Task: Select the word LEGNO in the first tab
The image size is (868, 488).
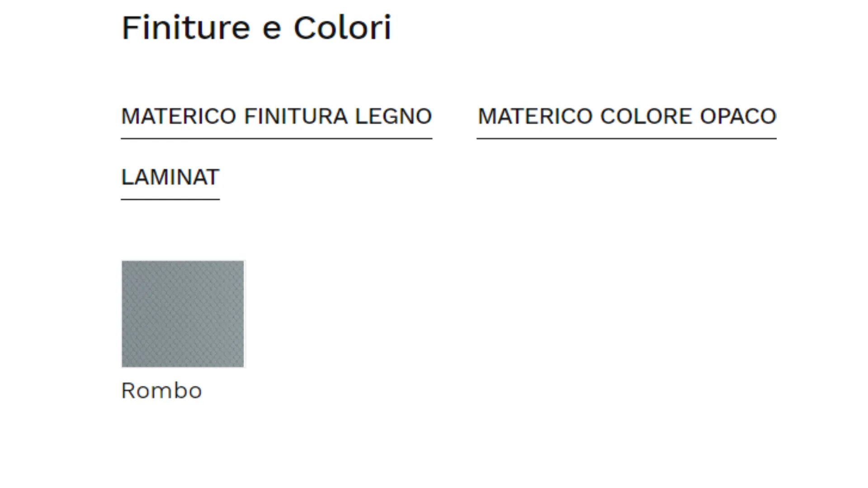Action: click(x=393, y=117)
